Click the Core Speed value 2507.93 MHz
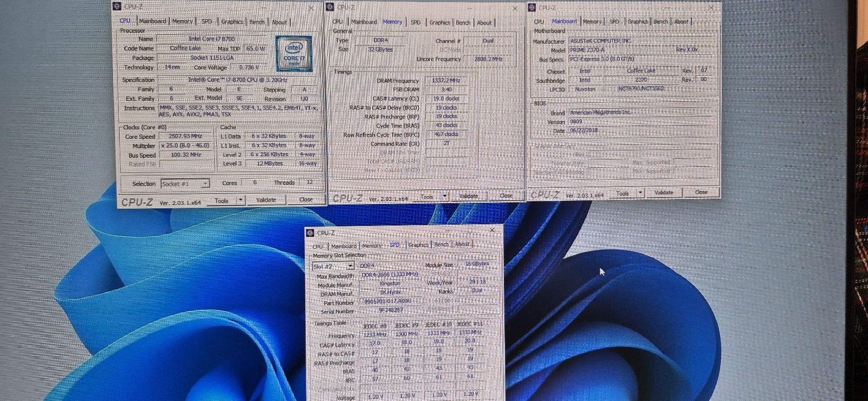The height and width of the screenshot is (401, 868). click(x=186, y=136)
